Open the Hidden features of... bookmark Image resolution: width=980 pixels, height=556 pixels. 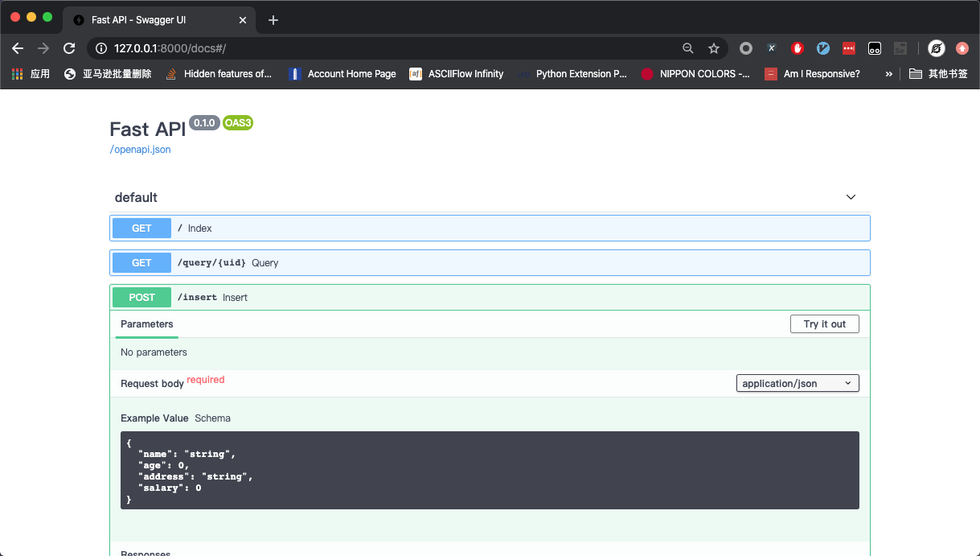click(218, 74)
